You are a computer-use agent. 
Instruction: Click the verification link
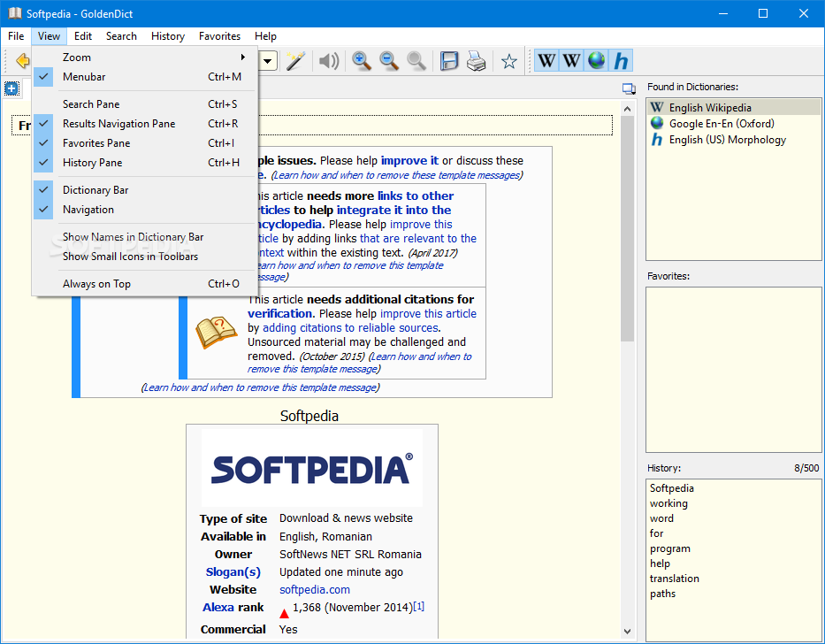point(280,313)
